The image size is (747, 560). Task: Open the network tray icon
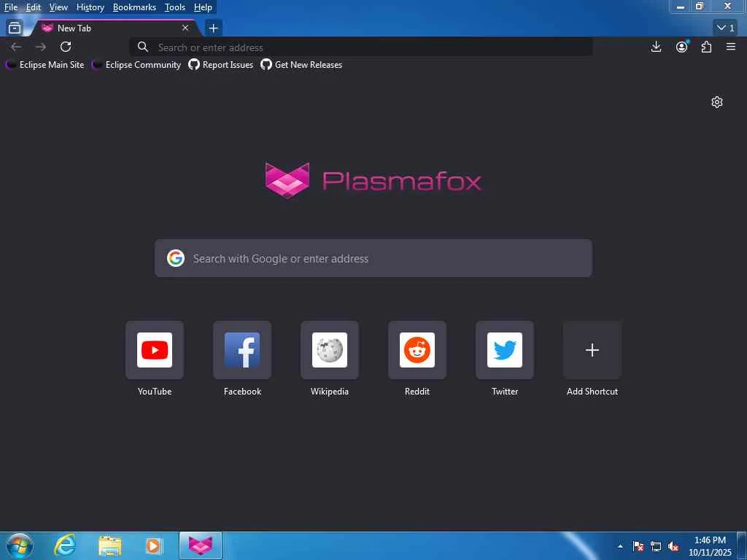[656, 546]
